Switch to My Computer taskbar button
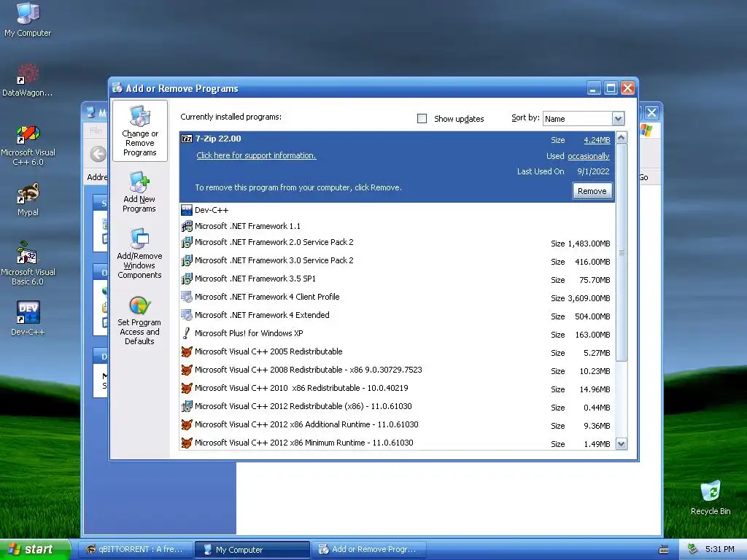Image resolution: width=747 pixels, height=560 pixels. pyautogui.click(x=252, y=550)
